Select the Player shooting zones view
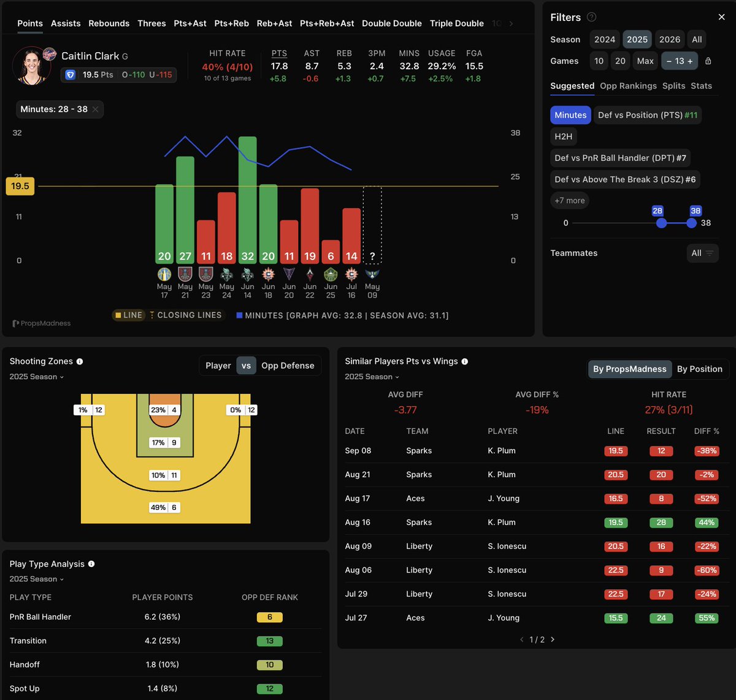Viewport: 736px width, 700px height. pyautogui.click(x=218, y=366)
